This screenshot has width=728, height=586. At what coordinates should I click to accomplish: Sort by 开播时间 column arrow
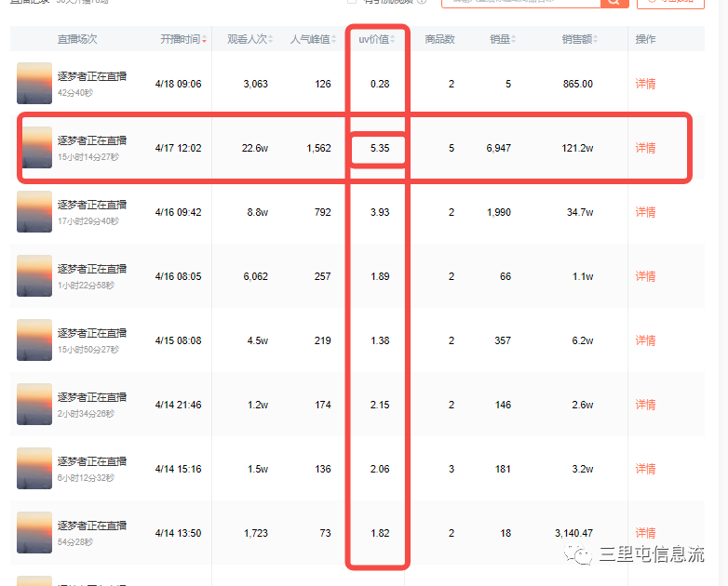204,40
